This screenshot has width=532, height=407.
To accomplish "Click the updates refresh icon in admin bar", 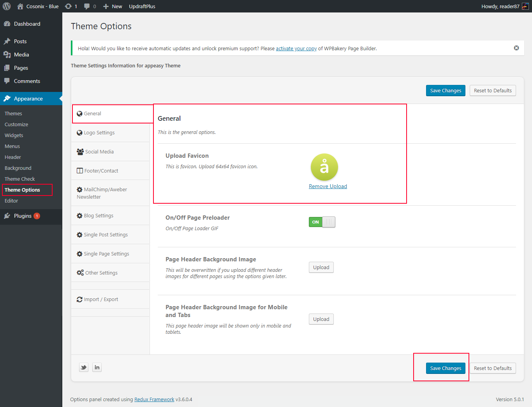I will 69,6.
